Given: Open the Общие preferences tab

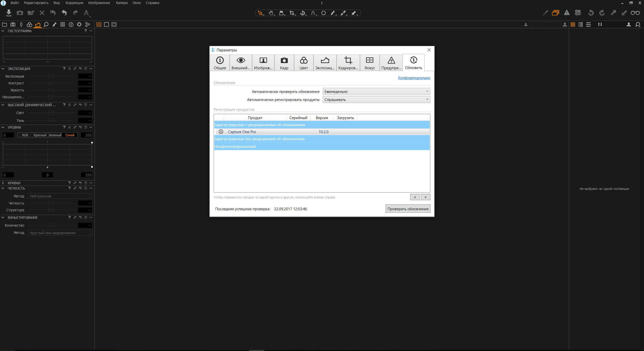Looking at the screenshot, I should [x=220, y=63].
